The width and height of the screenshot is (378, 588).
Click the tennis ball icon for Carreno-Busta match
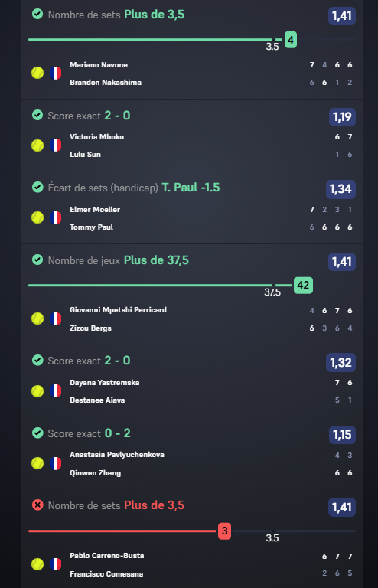pos(37,564)
